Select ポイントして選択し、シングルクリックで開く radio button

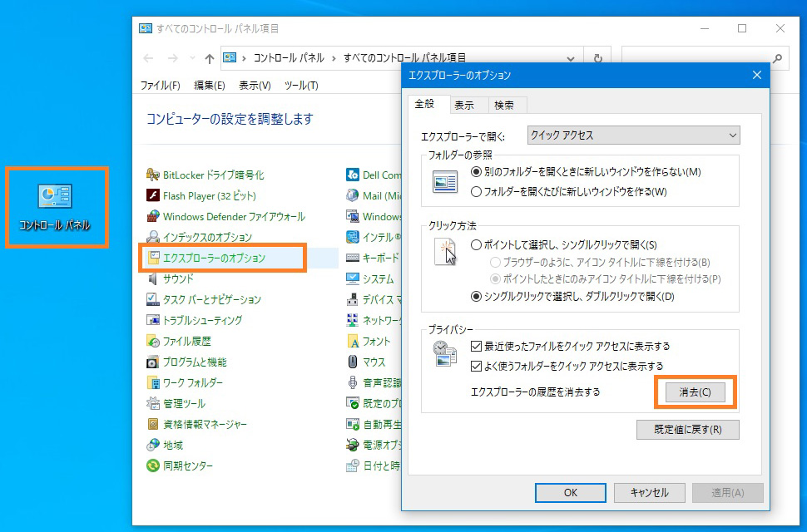click(476, 245)
